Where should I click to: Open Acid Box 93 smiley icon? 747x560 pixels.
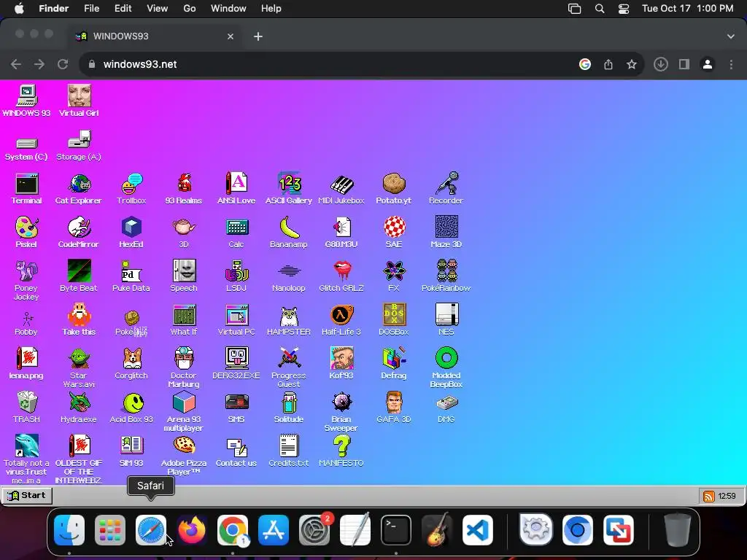131,408
